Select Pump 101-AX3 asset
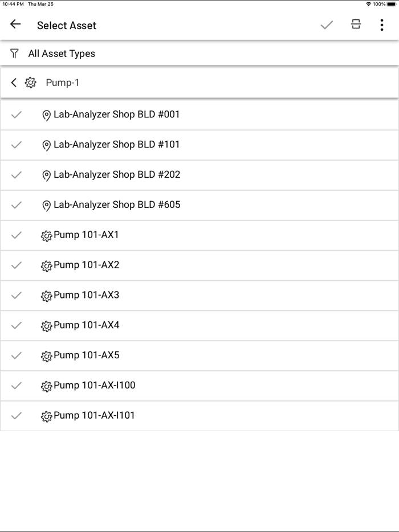The width and height of the screenshot is (399, 532). (x=87, y=295)
